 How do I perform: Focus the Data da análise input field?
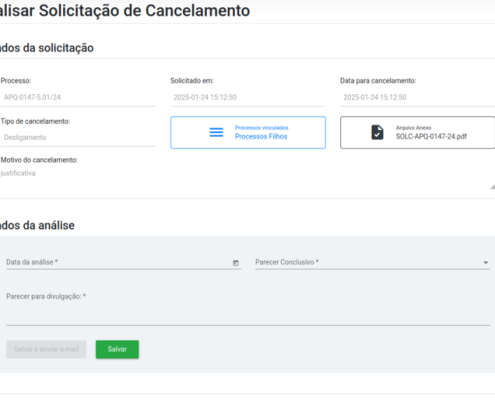pos(123,262)
